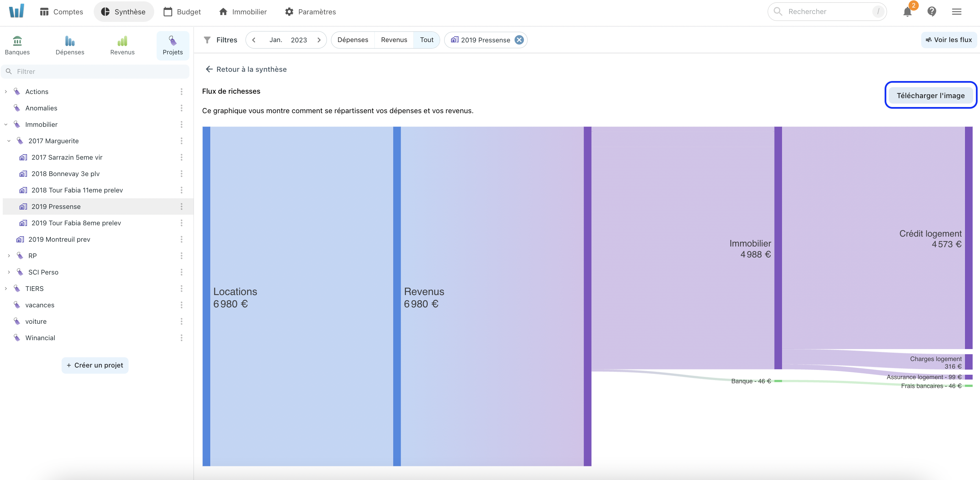The image size is (980, 480).
Task: Click the hamburger menu icon
Action: click(x=957, y=11)
